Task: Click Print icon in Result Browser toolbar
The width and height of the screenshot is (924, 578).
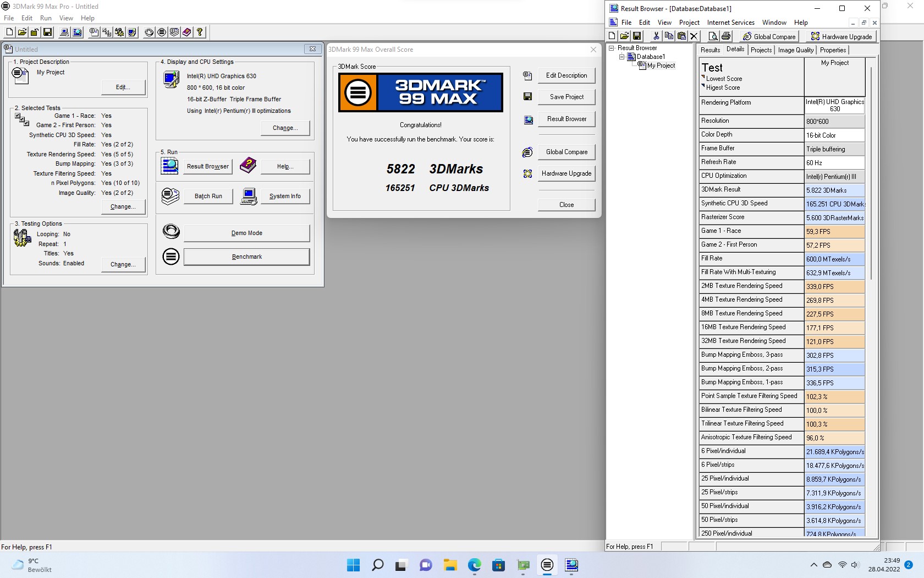Action: click(x=726, y=36)
